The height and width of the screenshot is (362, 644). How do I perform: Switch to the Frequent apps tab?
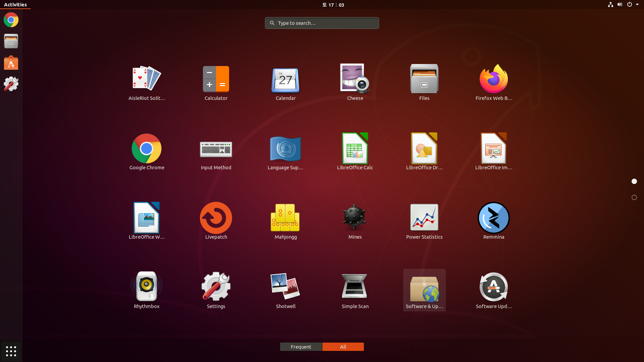coord(301,347)
